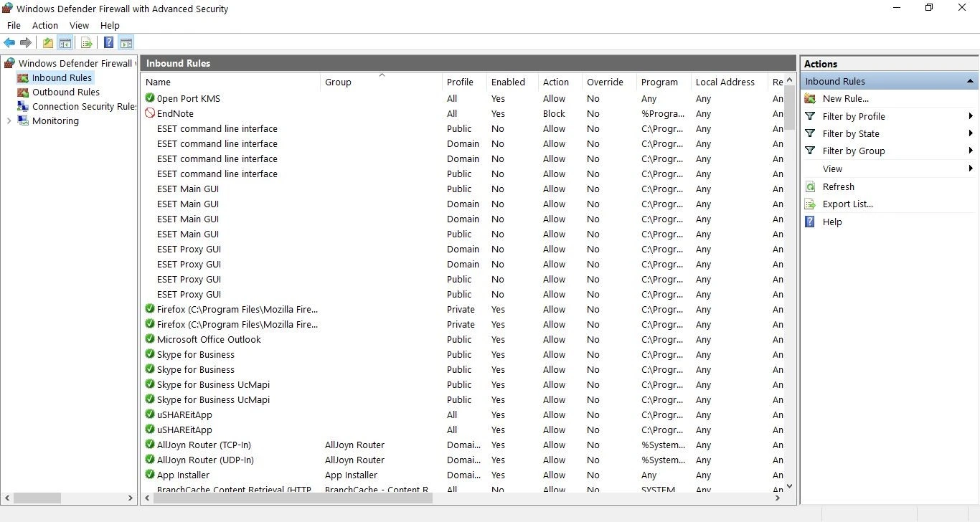Click New Rule icon in Actions pane
The image size is (980, 522).
[810, 98]
